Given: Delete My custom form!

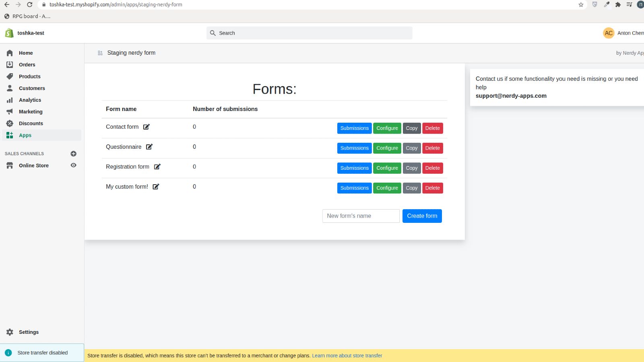Looking at the screenshot, I should [x=432, y=188].
